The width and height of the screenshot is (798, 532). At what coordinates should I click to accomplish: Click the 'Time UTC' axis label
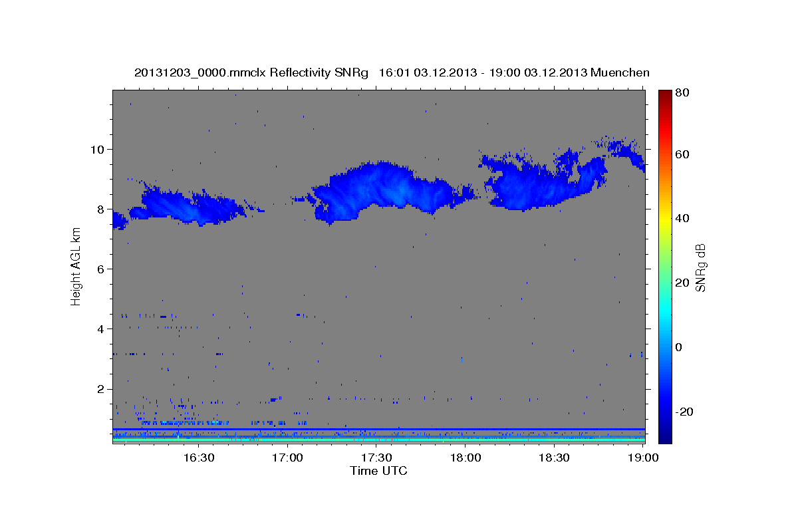click(x=378, y=471)
